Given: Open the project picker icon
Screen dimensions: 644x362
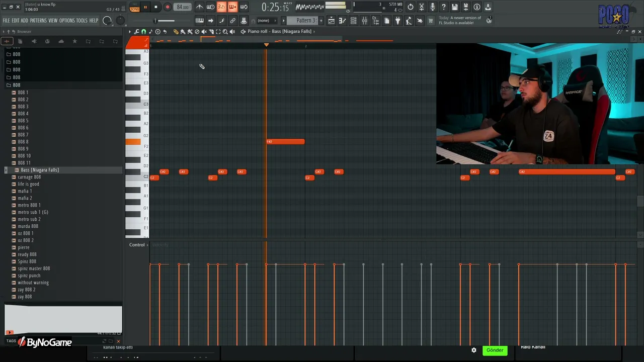Looking at the screenshot, I should point(387,21).
